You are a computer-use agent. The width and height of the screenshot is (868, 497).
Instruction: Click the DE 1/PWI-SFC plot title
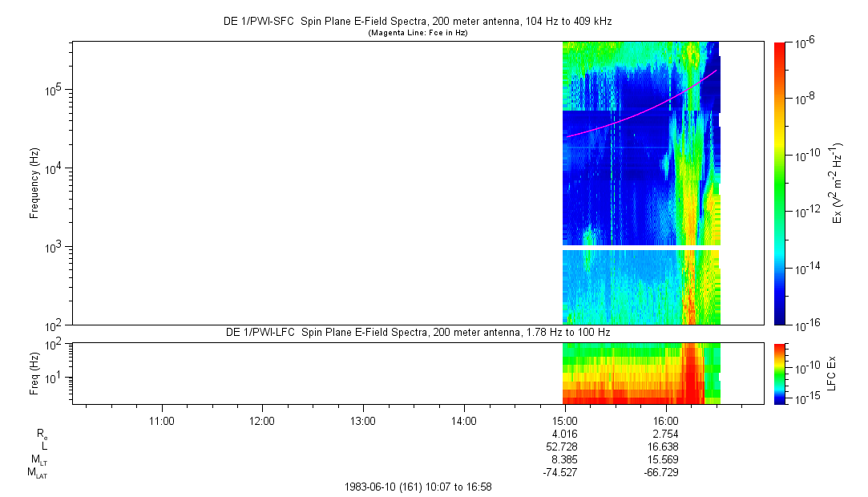click(417, 22)
